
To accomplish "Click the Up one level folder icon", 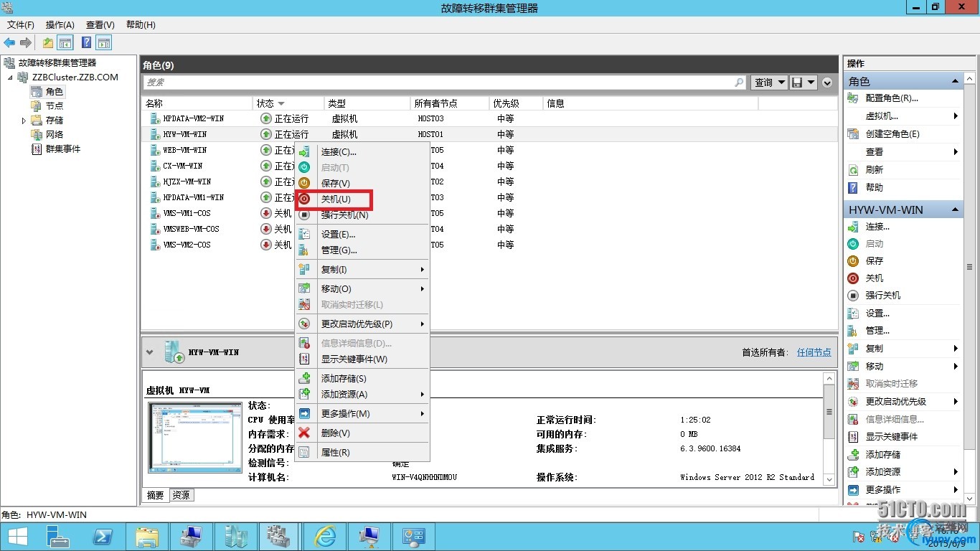I will pyautogui.click(x=47, y=43).
